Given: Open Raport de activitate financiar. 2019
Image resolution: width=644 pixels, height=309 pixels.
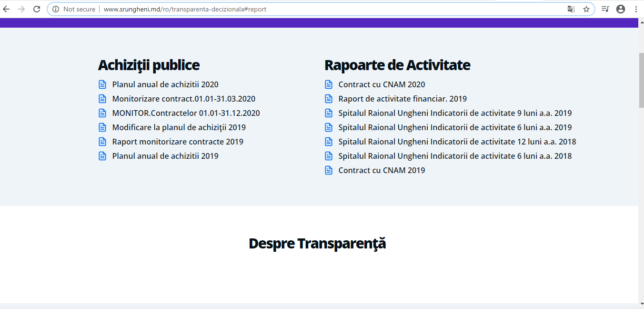Looking at the screenshot, I should click(x=402, y=99).
